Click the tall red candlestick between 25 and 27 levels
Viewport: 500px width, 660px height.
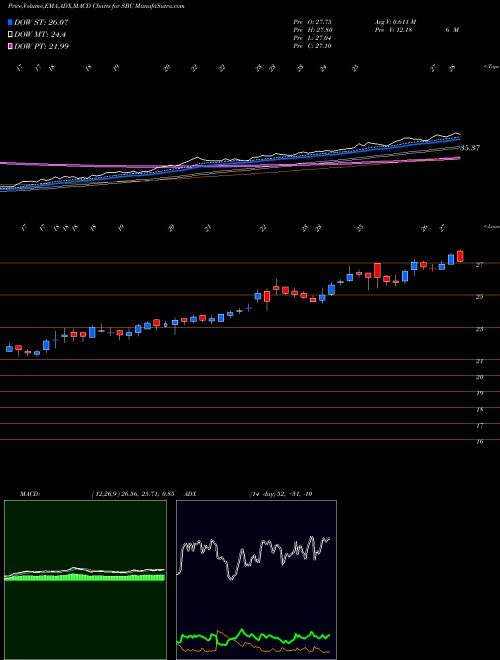coord(377,270)
